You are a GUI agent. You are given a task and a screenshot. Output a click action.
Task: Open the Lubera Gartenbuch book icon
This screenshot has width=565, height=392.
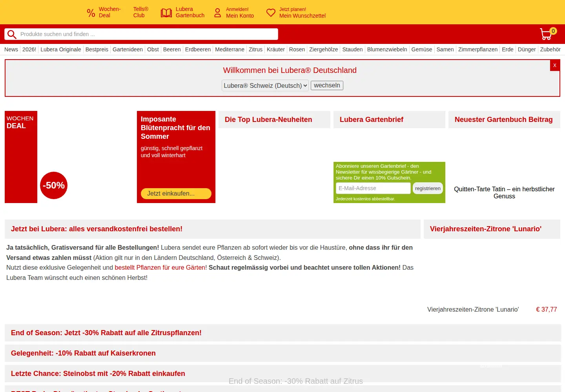point(166,13)
